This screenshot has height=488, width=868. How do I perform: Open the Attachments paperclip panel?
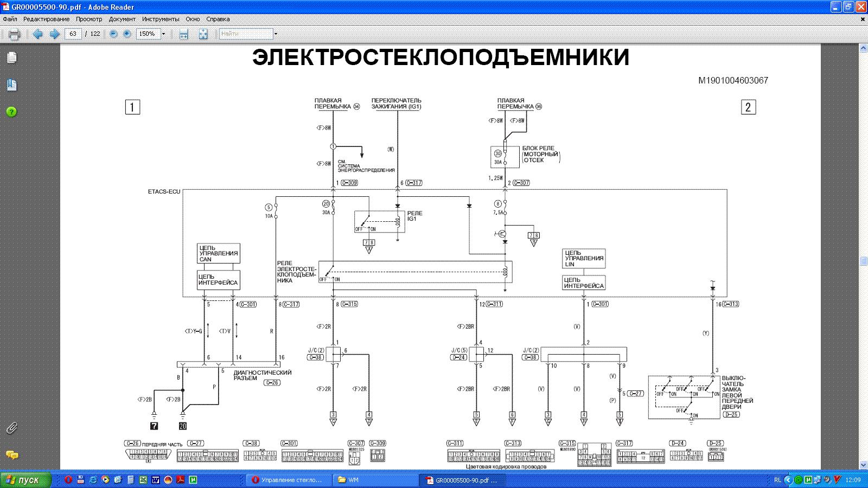(x=11, y=428)
